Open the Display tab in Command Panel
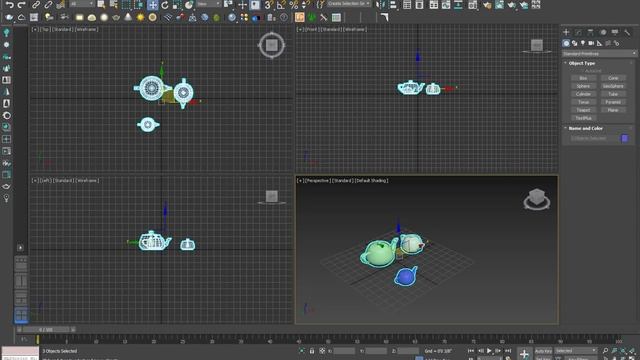The image size is (640, 360). (615, 32)
